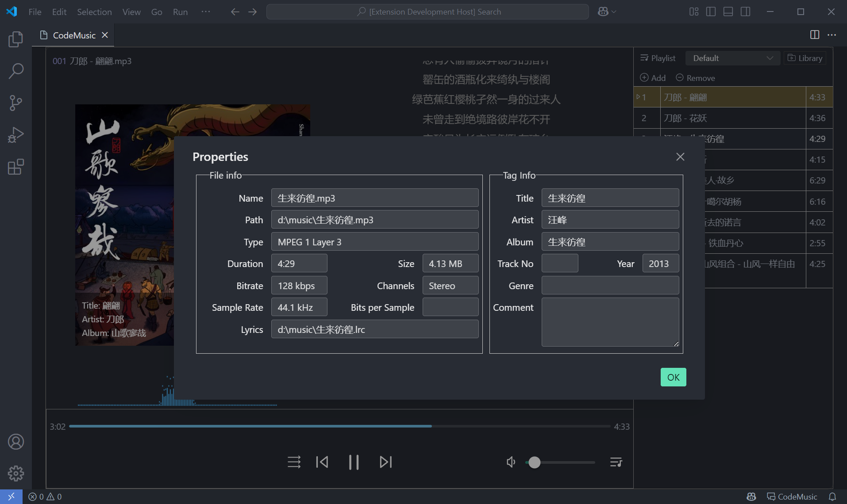Open the Copilot dropdown chevron
Screen dimensions: 847x504
tap(614, 12)
